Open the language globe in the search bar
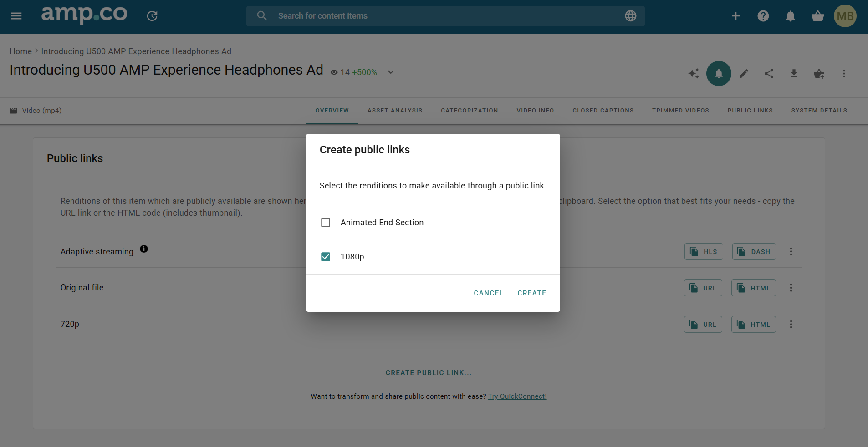 tap(631, 15)
